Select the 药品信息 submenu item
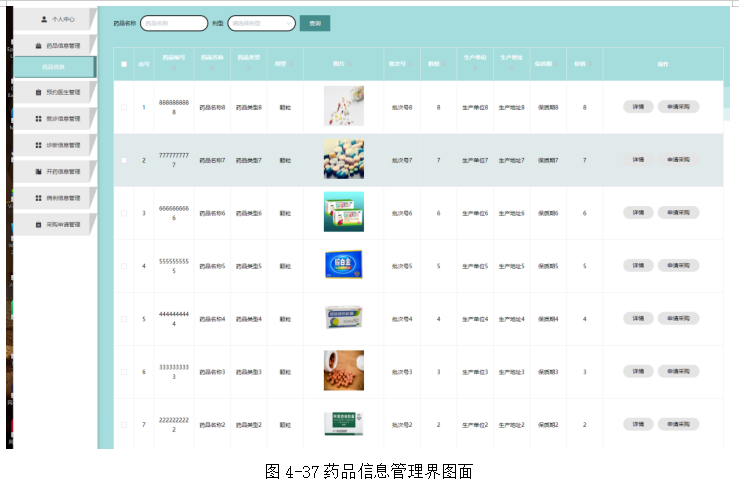This screenshot has height=486, width=739. tap(54, 67)
